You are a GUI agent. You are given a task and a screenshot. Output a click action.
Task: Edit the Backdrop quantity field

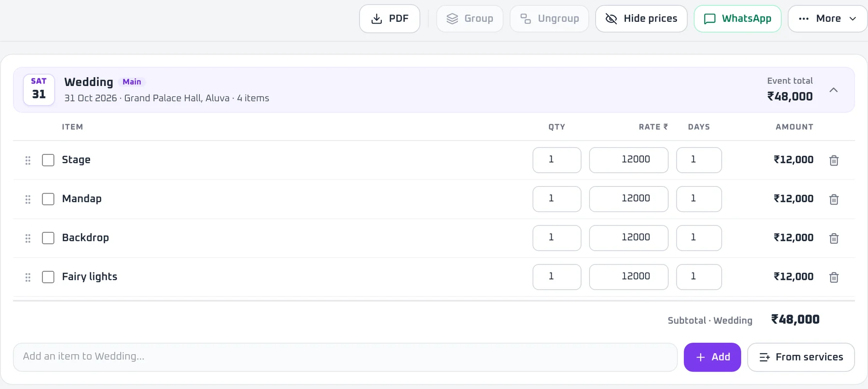point(557,238)
